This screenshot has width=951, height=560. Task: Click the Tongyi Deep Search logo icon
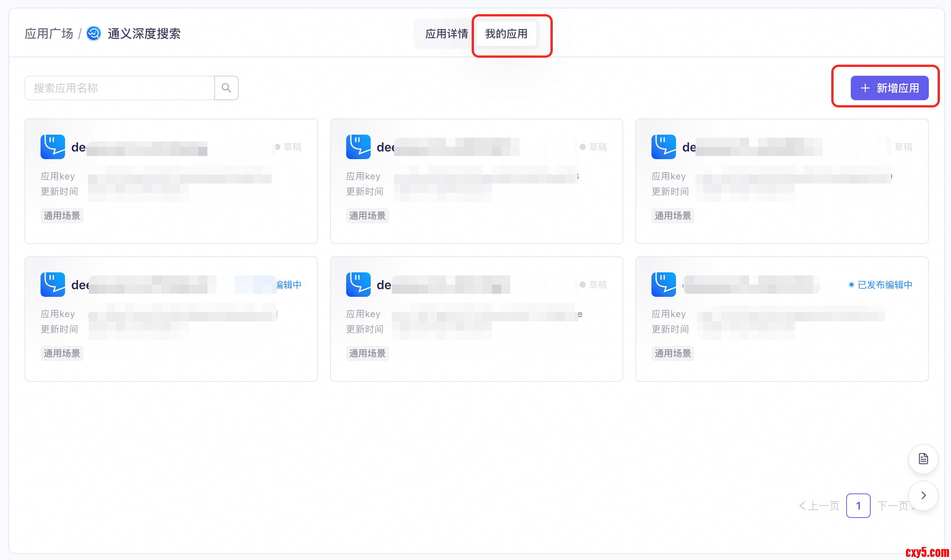tap(94, 34)
